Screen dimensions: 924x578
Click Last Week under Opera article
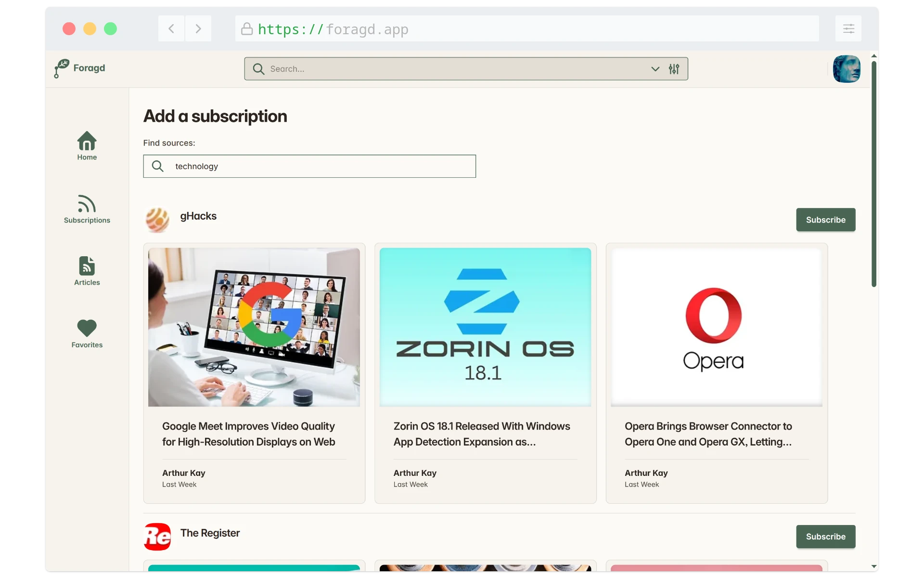coord(642,485)
